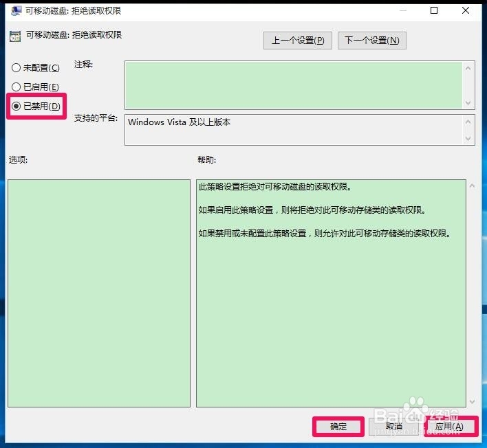Click the comment box scroll down arrow

[468, 102]
